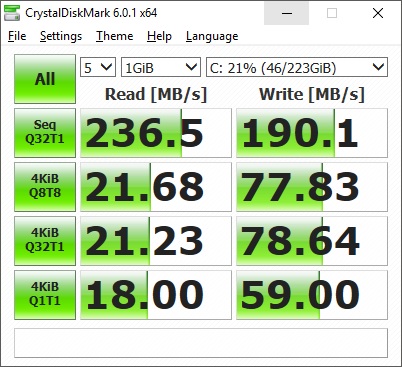Viewport: 402px width, 367px height.
Task: Run all benchmarks with the All button
Action: (x=45, y=79)
